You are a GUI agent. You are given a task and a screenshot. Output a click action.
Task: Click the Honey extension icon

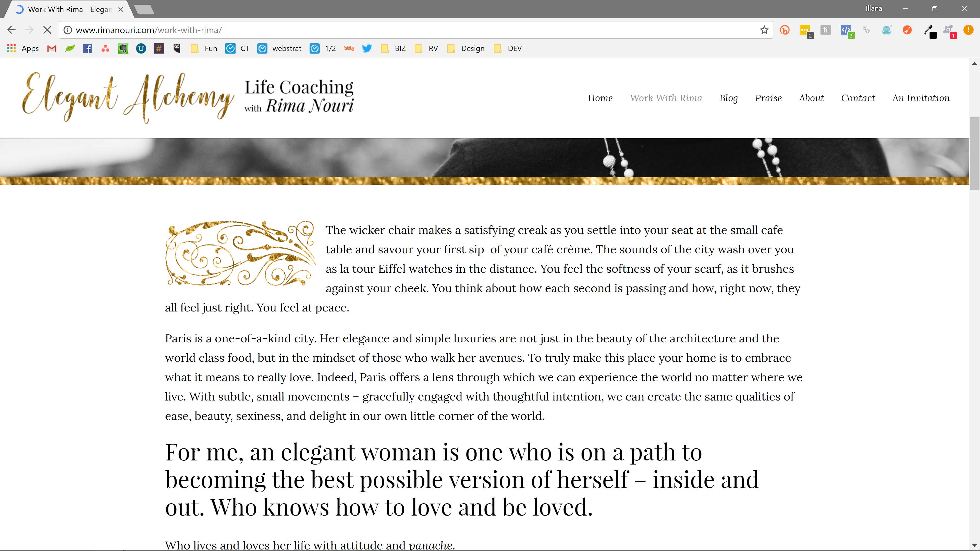[x=826, y=30]
